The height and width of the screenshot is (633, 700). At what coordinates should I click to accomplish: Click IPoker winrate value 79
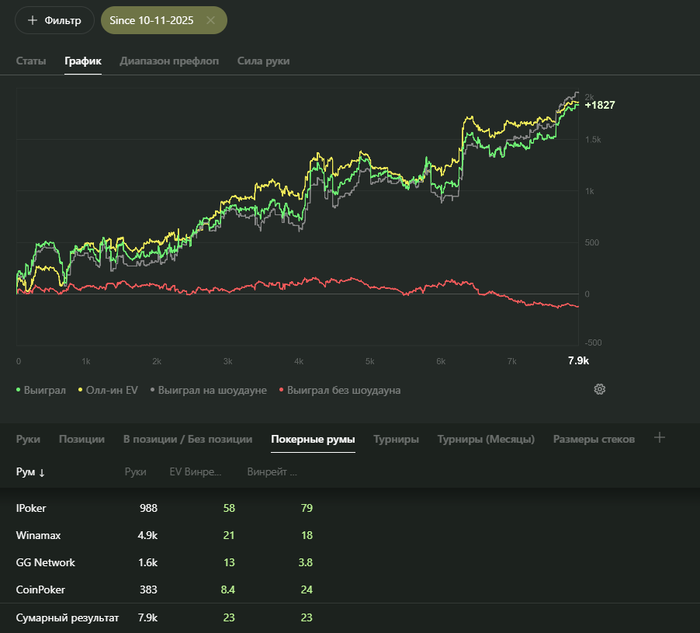click(x=307, y=508)
